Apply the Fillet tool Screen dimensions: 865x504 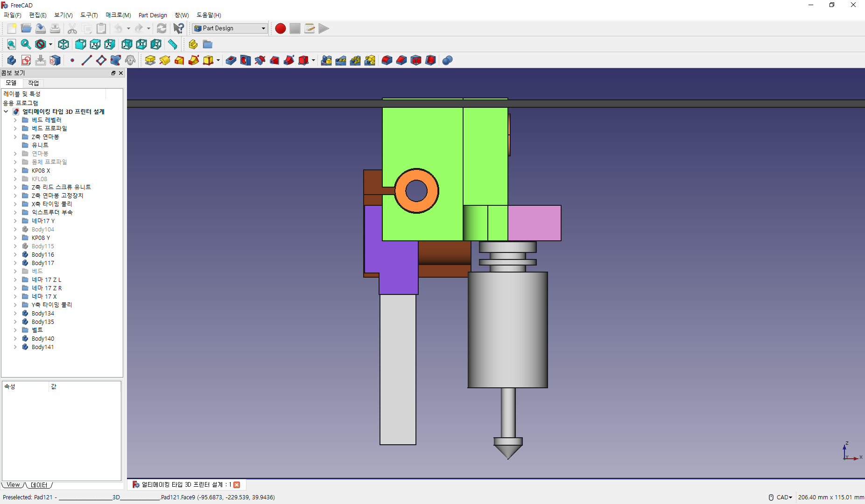coord(387,60)
